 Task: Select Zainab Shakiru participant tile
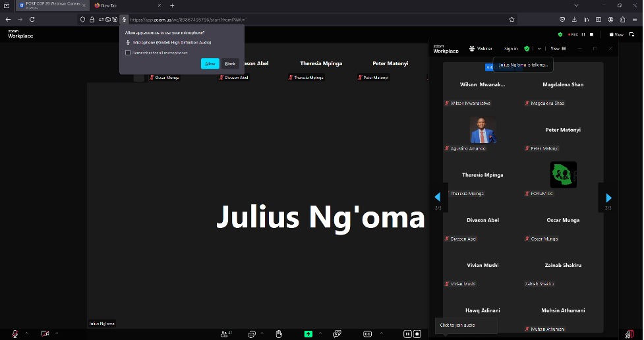point(563,266)
